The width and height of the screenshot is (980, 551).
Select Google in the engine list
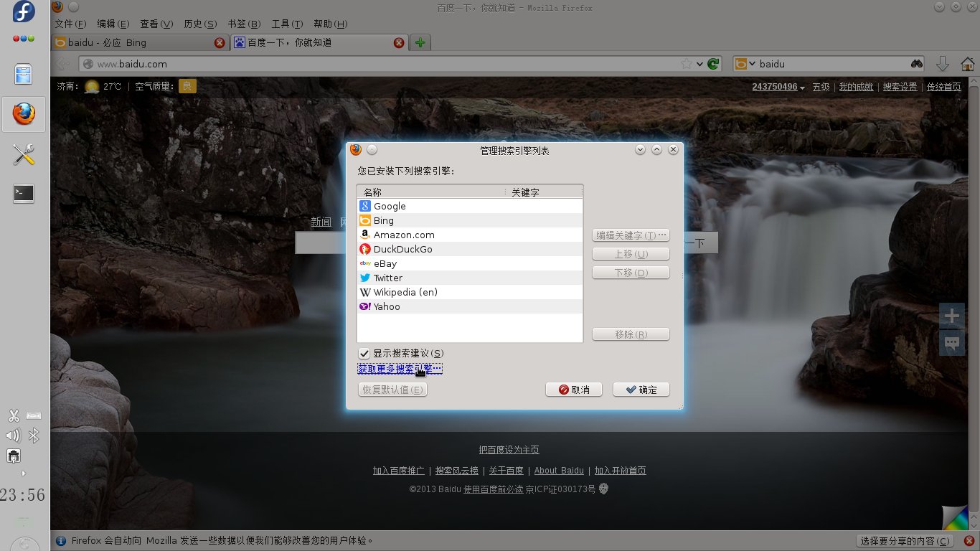[470, 206]
